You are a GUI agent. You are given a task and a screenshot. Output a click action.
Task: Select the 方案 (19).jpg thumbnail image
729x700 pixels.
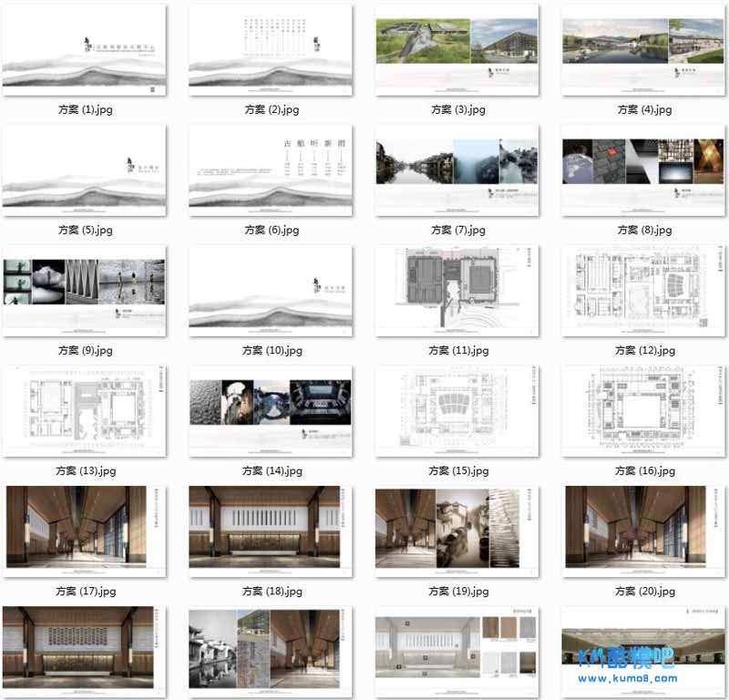tap(457, 531)
